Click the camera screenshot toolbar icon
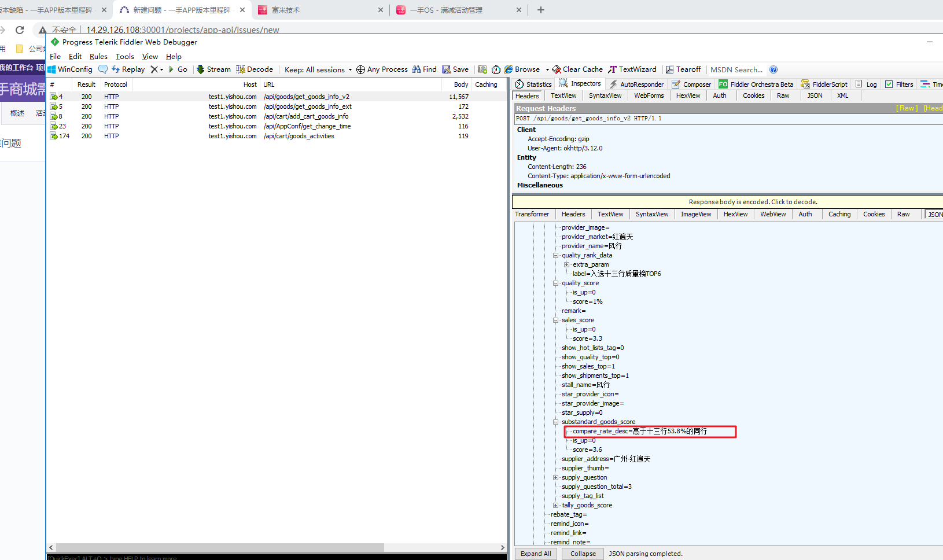 tap(482, 69)
